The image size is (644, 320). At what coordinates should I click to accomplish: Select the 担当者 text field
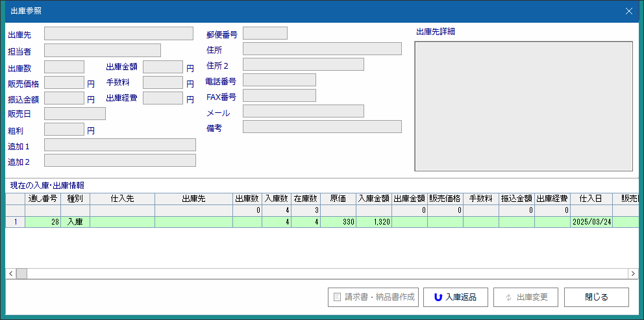tap(103, 51)
